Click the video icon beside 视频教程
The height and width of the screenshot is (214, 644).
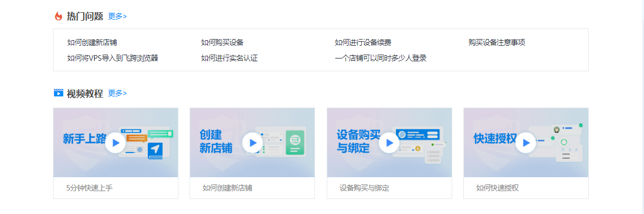pos(59,93)
